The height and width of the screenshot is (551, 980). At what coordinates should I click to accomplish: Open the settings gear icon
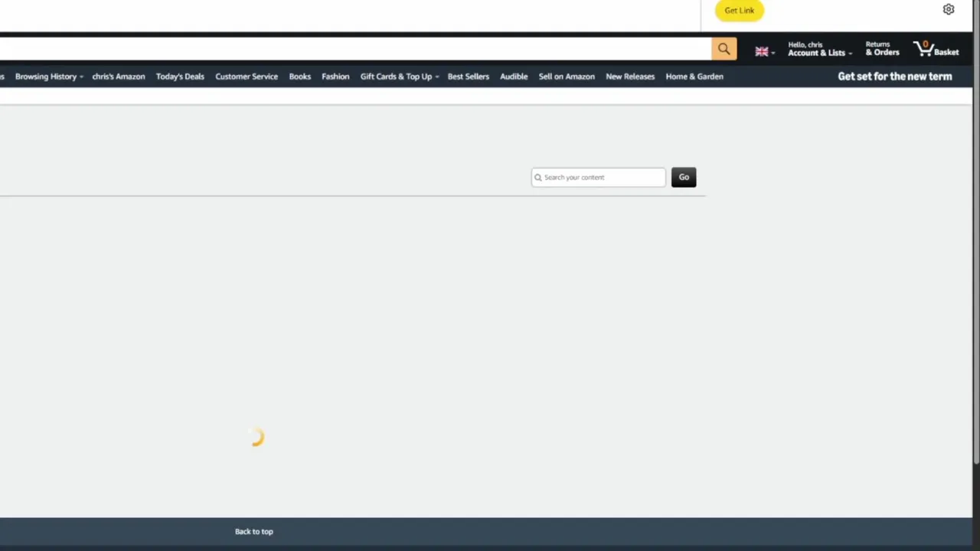[x=949, y=10]
